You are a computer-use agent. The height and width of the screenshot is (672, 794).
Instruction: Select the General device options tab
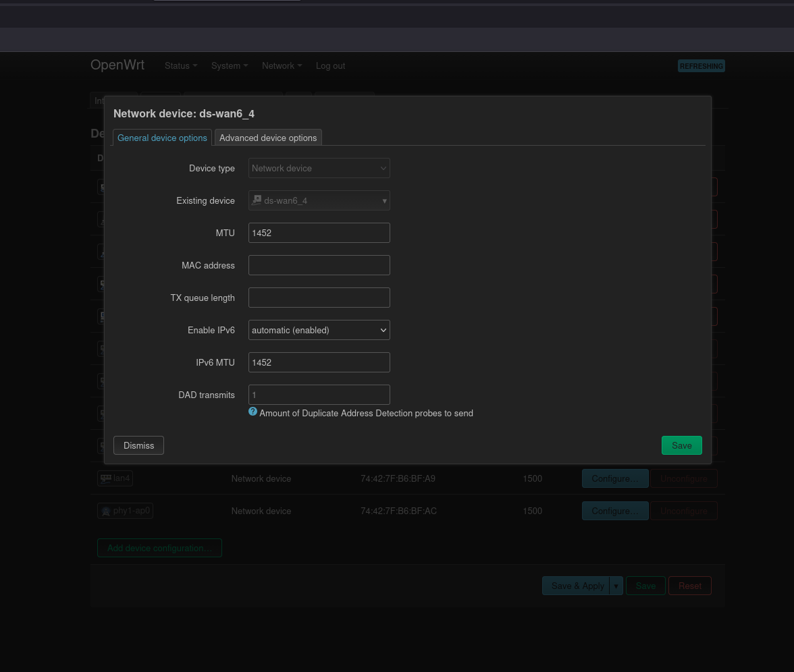(162, 138)
